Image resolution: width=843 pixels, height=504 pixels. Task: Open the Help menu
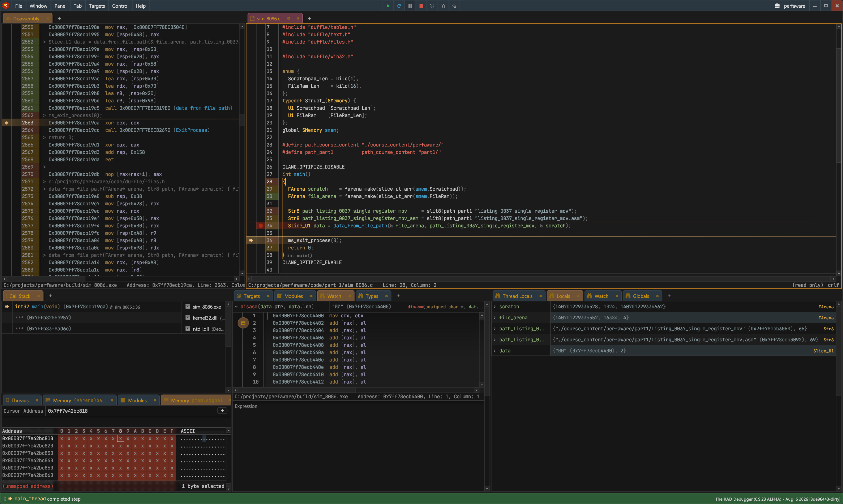tap(141, 6)
